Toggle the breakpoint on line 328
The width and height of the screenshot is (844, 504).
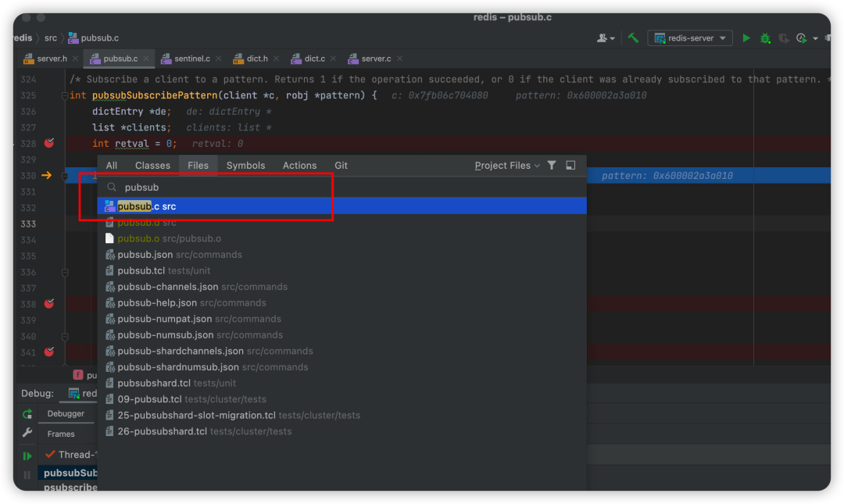tap(49, 143)
